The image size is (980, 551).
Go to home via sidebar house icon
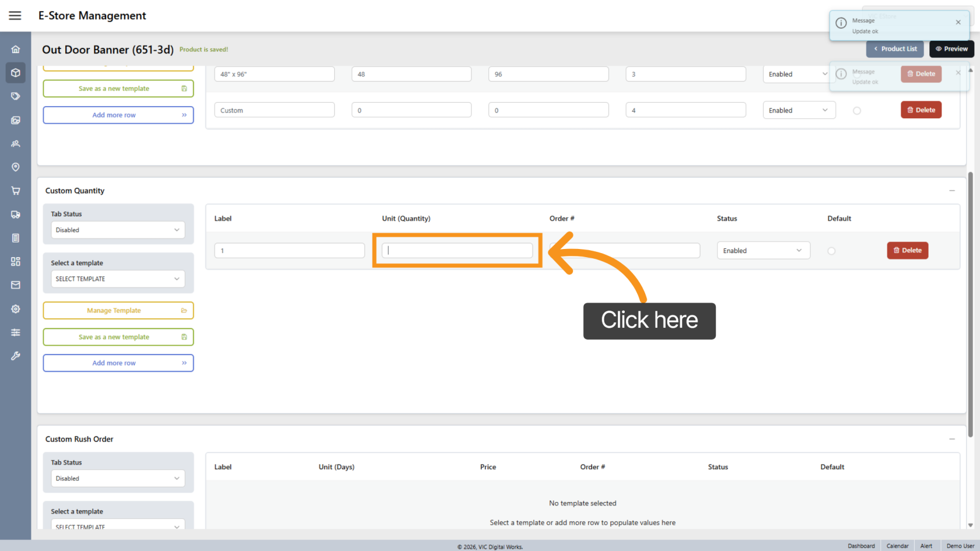coord(16,50)
